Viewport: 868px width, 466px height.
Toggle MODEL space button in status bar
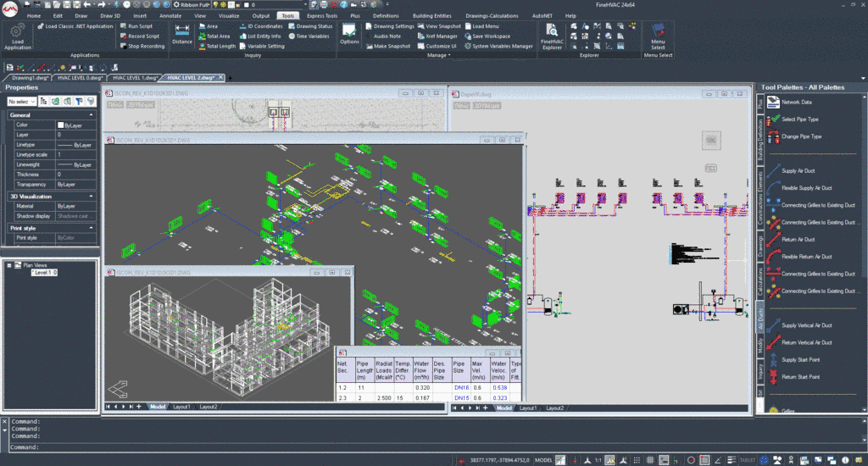[543, 460]
